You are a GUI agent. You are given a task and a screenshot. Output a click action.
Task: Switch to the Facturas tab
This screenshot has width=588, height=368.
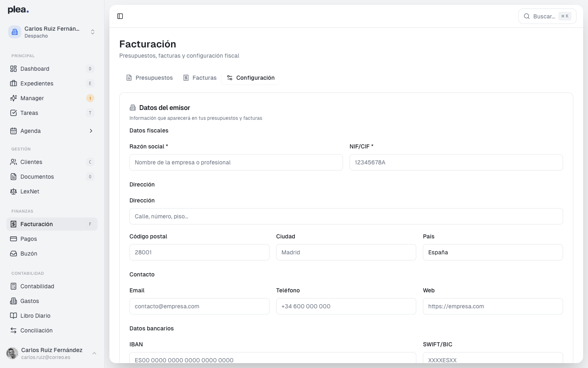pos(200,78)
